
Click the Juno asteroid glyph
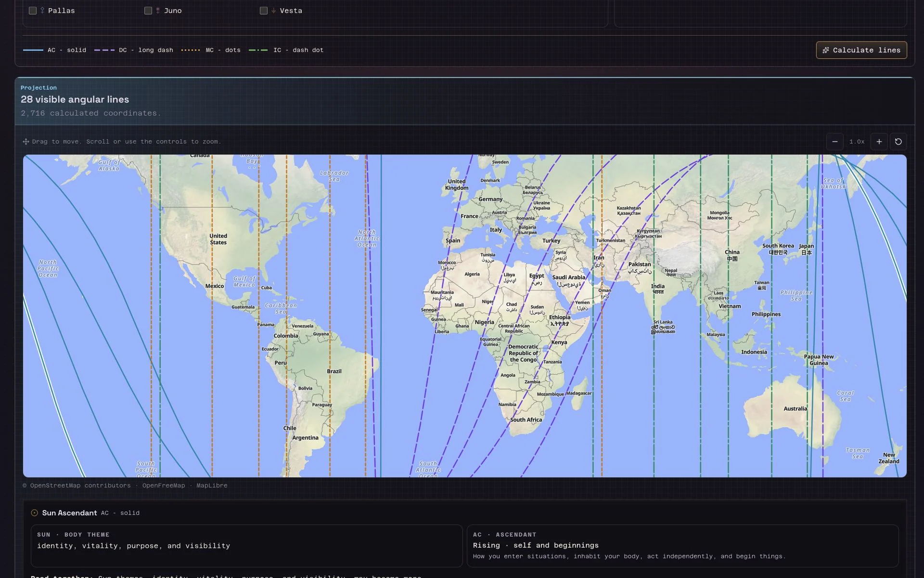click(158, 11)
